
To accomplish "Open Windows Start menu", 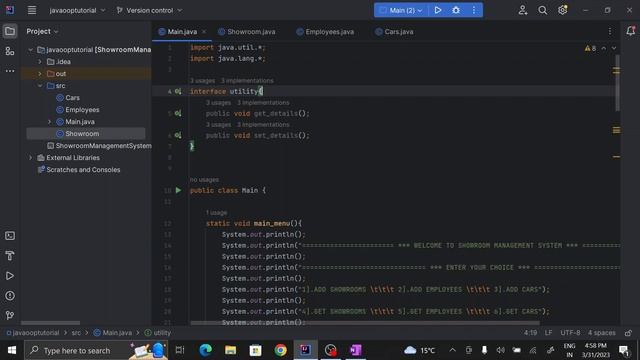I will 12,350.
